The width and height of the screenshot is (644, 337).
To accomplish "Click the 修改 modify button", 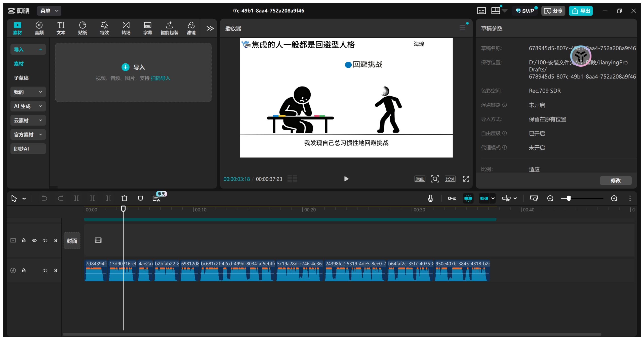I will tap(615, 180).
